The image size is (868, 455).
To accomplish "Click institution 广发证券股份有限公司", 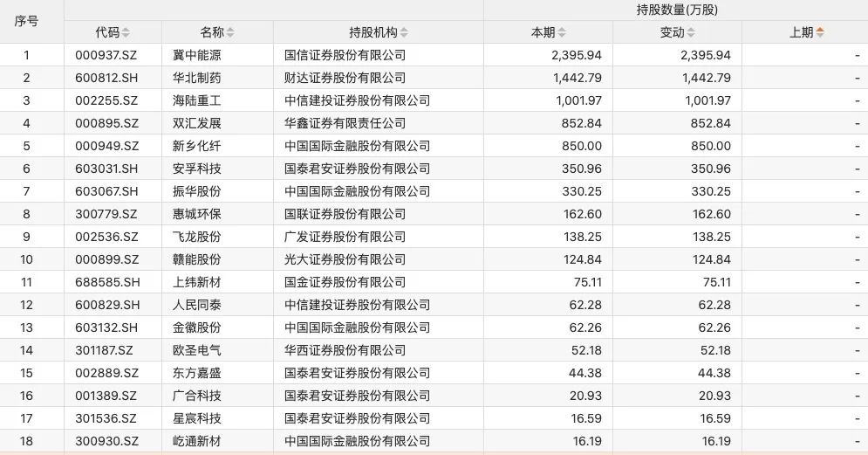I will [x=345, y=238].
